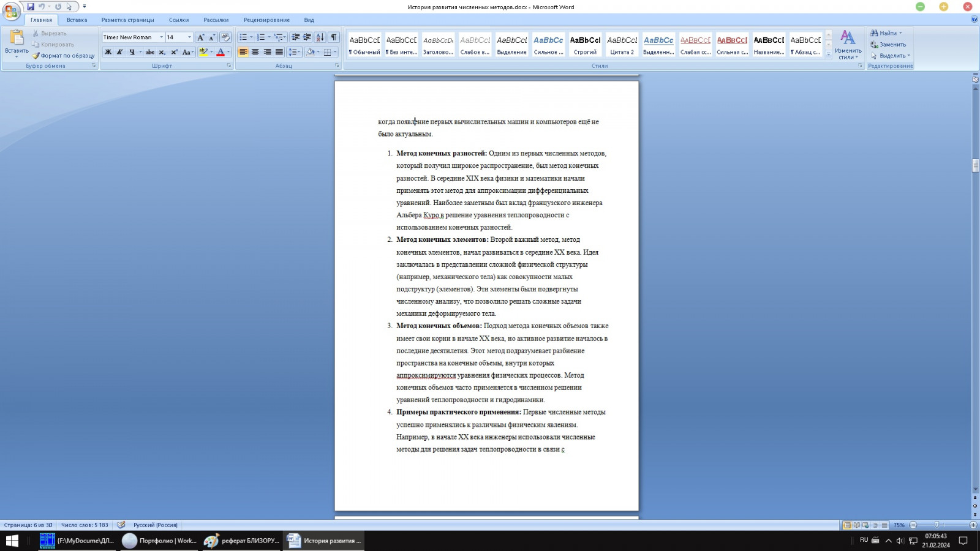The height and width of the screenshot is (551, 980).
Task: Open Select (Выделить) dropdown
Action: click(x=891, y=56)
